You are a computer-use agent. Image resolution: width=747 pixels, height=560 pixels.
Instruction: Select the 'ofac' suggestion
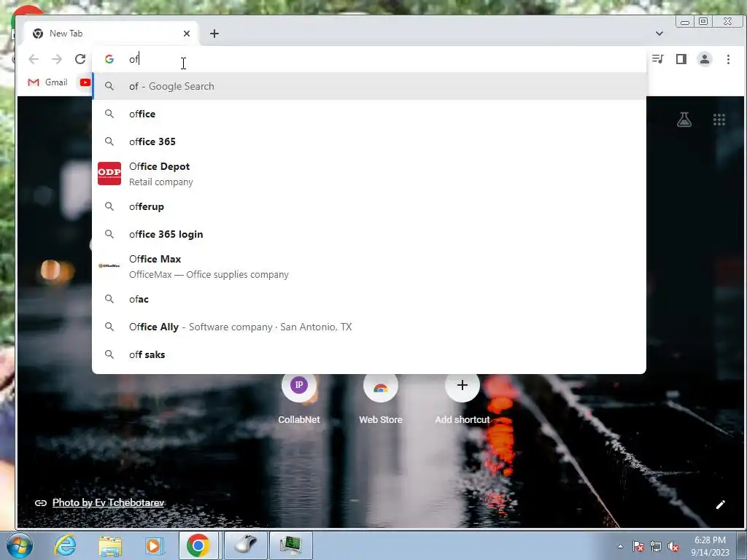(x=369, y=299)
